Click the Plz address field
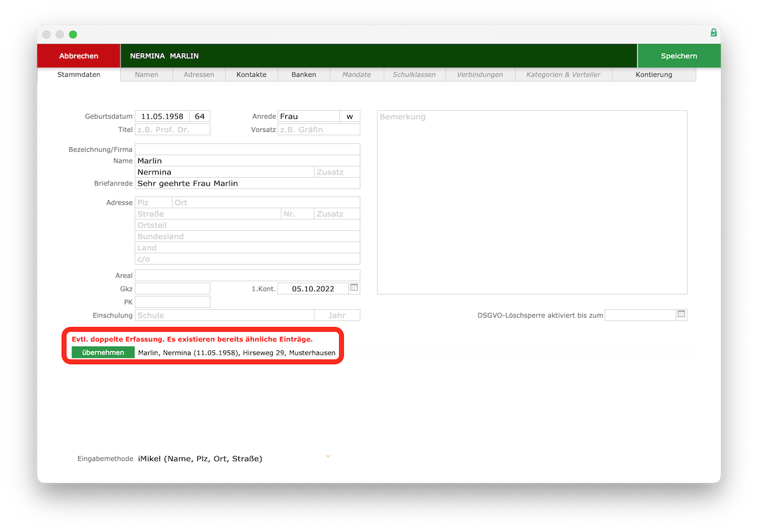The height and width of the screenshot is (532, 758). click(x=153, y=202)
